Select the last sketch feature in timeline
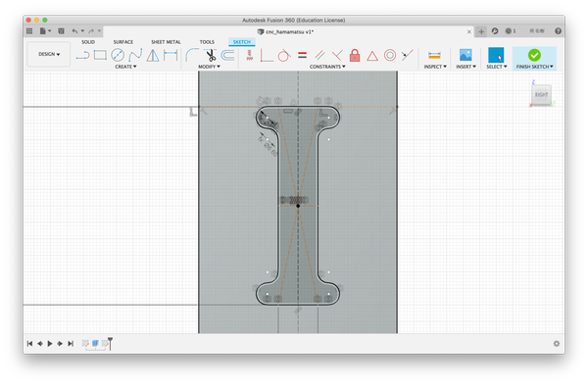This screenshot has width=588, height=384. tap(105, 343)
